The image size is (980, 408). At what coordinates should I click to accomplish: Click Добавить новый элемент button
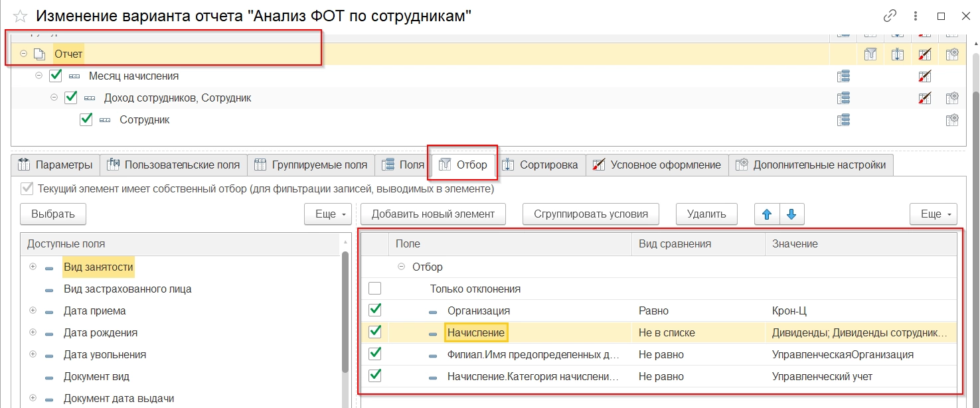point(433,214)
